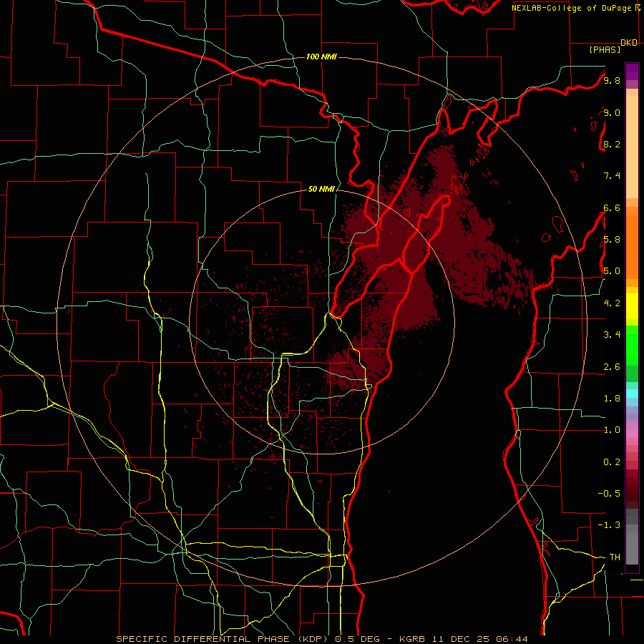The height and width of the screenshot is (644, 644).
Task: Click the 8.2 scale value
Action: click(612, 144)
